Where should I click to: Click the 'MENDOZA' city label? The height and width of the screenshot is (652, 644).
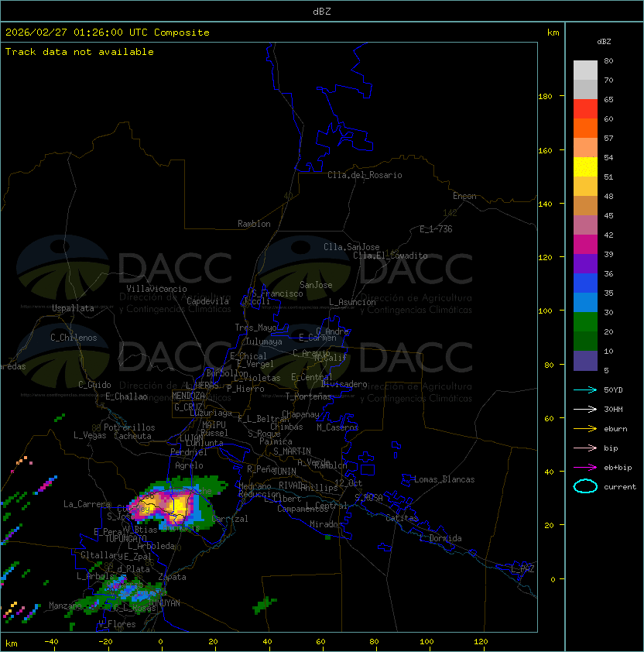coord(188,395)
